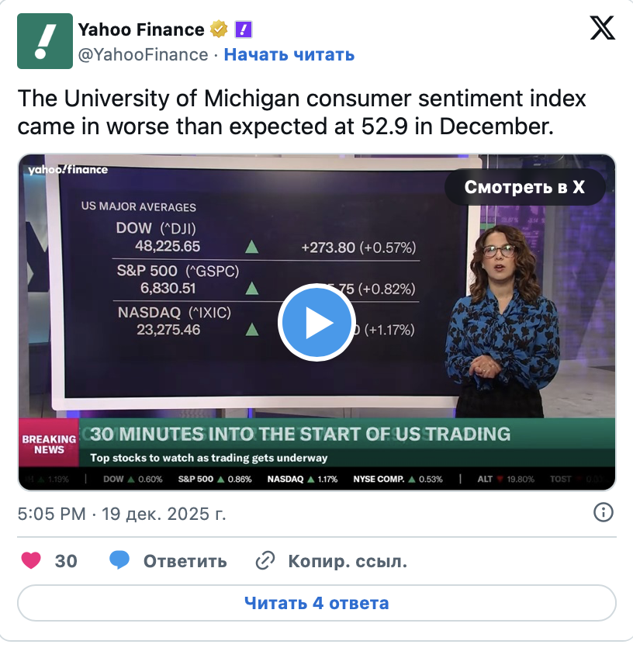Click the Breaking News banner in the video
The image size is (633, 672).
click(49, 444)
